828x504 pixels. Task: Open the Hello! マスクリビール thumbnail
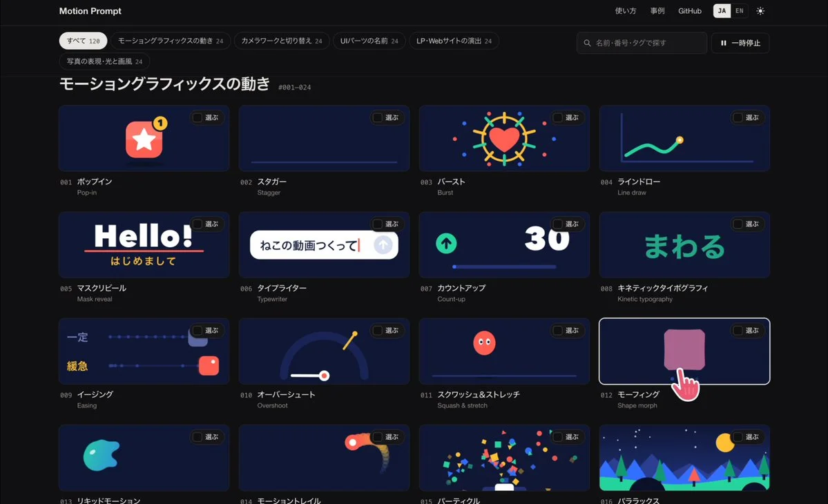coord(144,245)
